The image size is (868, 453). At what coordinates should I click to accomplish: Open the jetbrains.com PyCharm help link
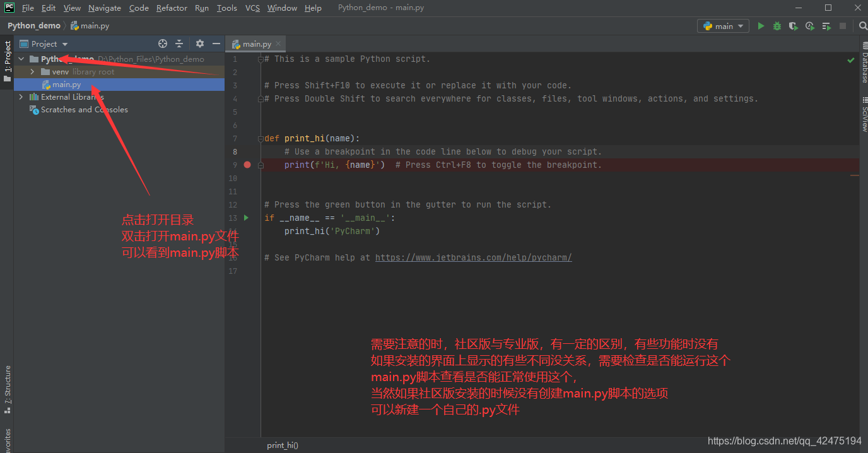pos(473,257)
